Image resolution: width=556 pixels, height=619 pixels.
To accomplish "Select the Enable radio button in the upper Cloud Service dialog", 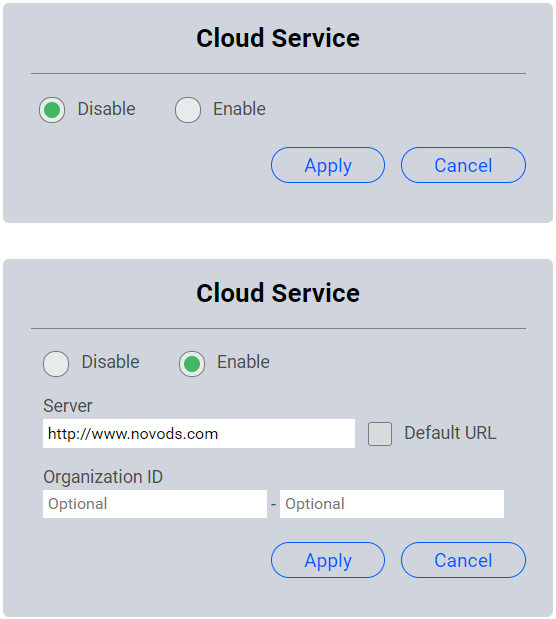I will click(x=188, y=110).
